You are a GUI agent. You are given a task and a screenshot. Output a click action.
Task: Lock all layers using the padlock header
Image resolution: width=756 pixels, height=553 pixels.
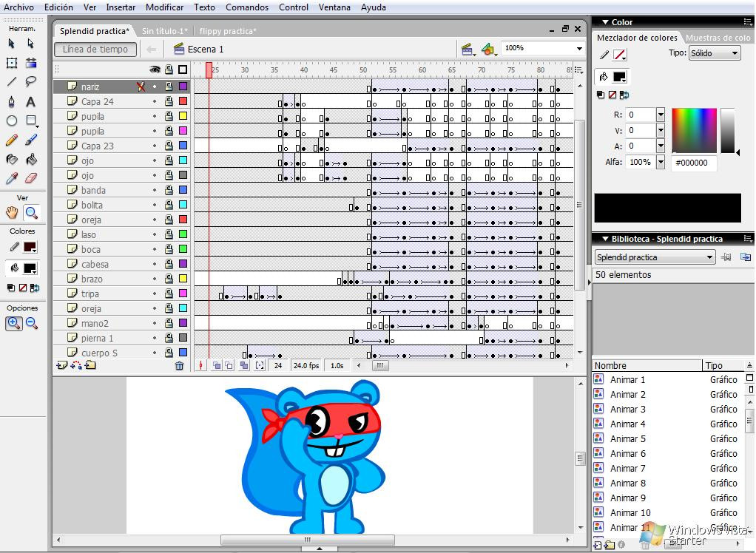coord(169,69)
